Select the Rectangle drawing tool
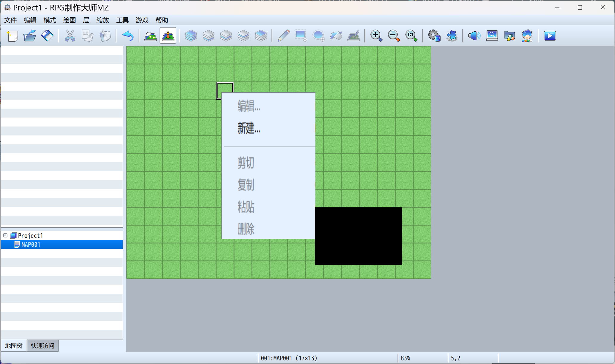This screenshot has height=364, width=615. [301, 36]
